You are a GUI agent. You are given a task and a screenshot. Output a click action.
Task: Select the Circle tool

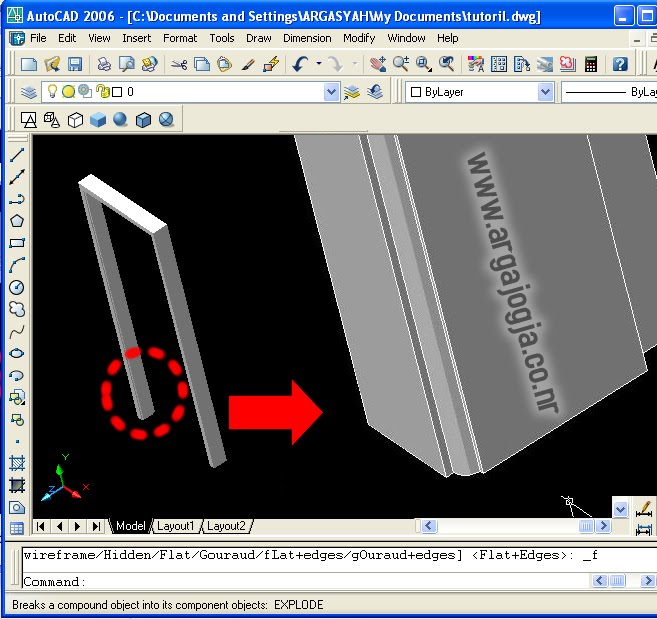[17, 287]
